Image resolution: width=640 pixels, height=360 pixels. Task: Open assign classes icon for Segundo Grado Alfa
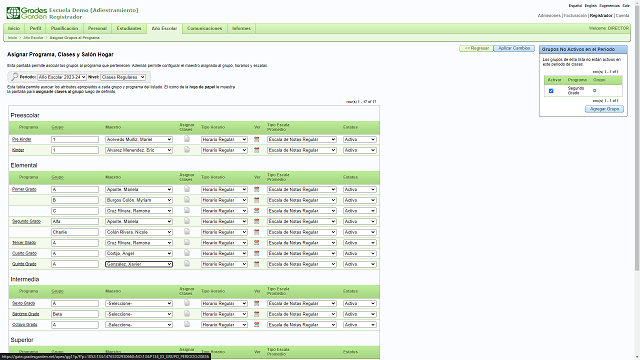coord(187,221)
